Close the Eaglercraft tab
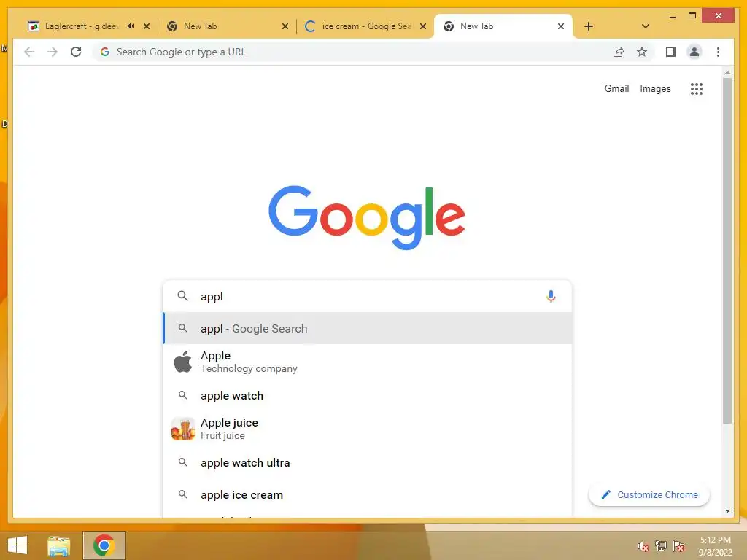Image resolution: width=747 pixels, height=560 pixels. coord(147,26)
